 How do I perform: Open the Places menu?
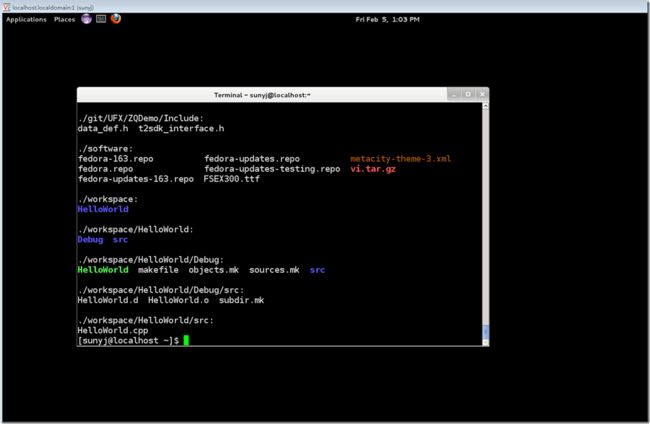64,19
